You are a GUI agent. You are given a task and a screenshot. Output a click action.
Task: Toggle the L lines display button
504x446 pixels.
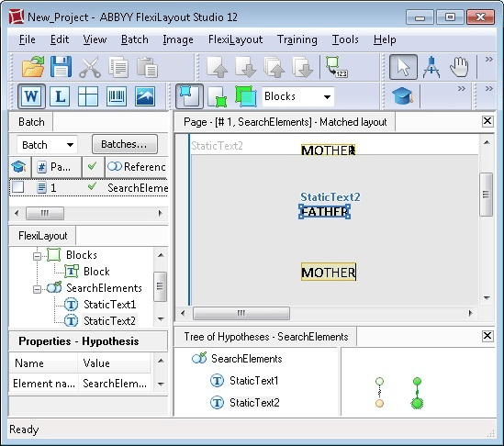pos(60,96)
